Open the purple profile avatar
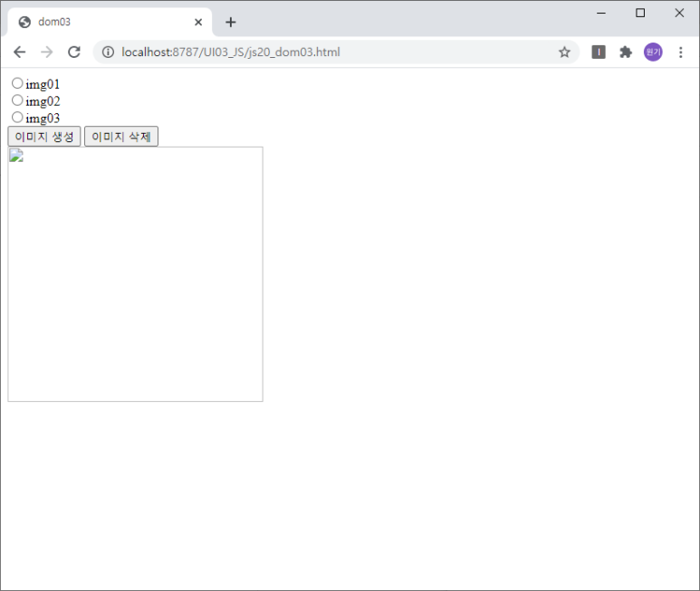This screenshot has width=700, height=591. coord(653,52)
